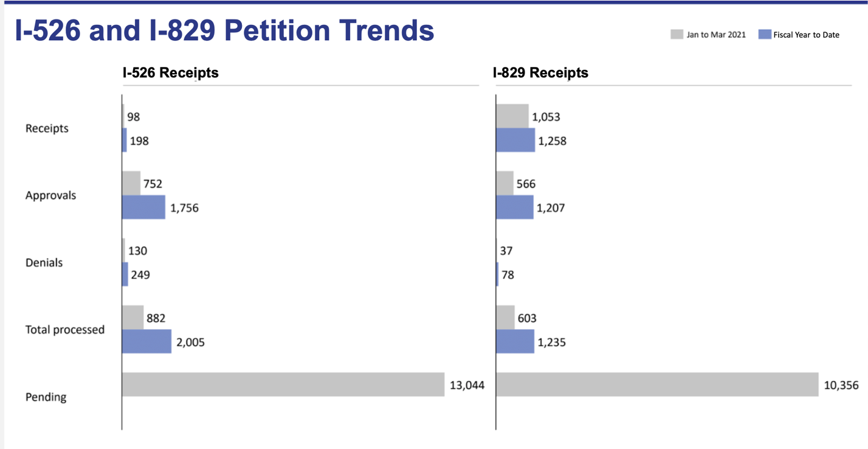Viewport: 868px width, 449px height.
Task: Select the I-829 Pending bar showing 10,356
Action: coord(657,385)
